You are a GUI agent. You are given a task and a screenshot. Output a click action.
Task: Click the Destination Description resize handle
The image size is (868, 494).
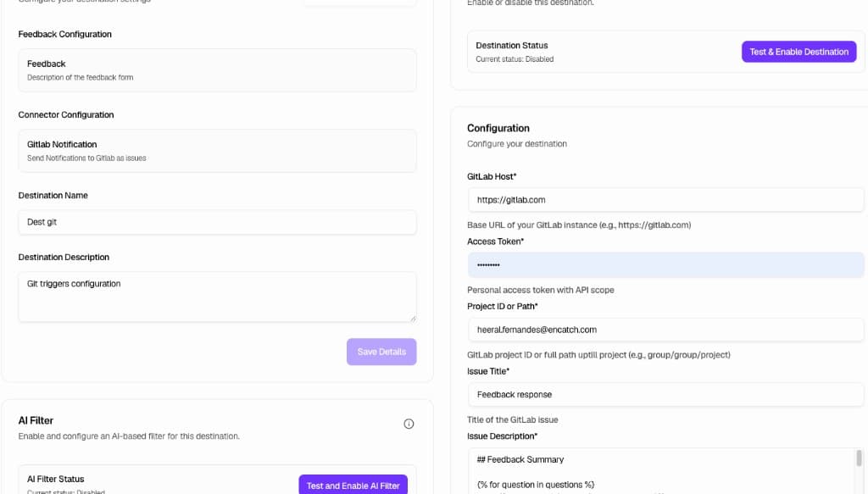413,319
